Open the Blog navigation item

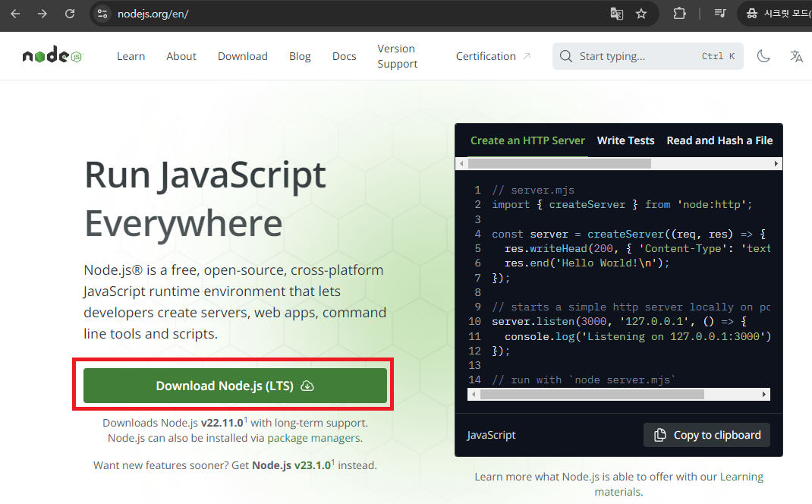300,56
